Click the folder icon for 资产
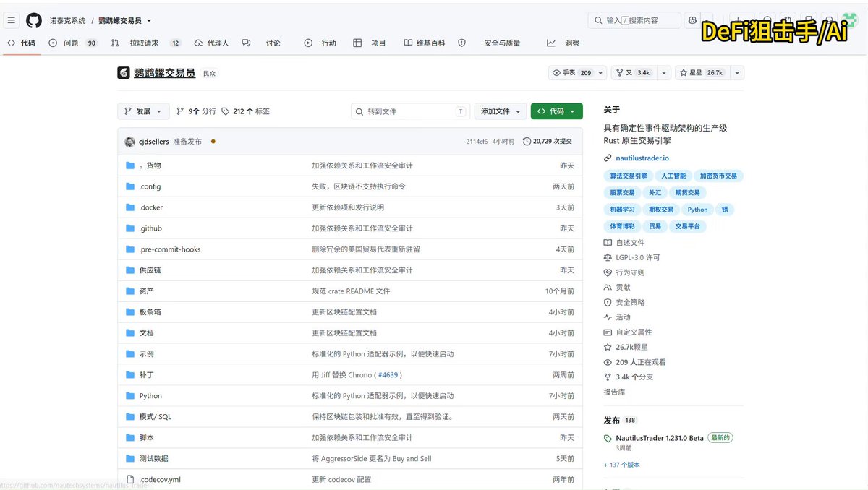The width and height of the screenshot is (868, 490). coord(130,291)
